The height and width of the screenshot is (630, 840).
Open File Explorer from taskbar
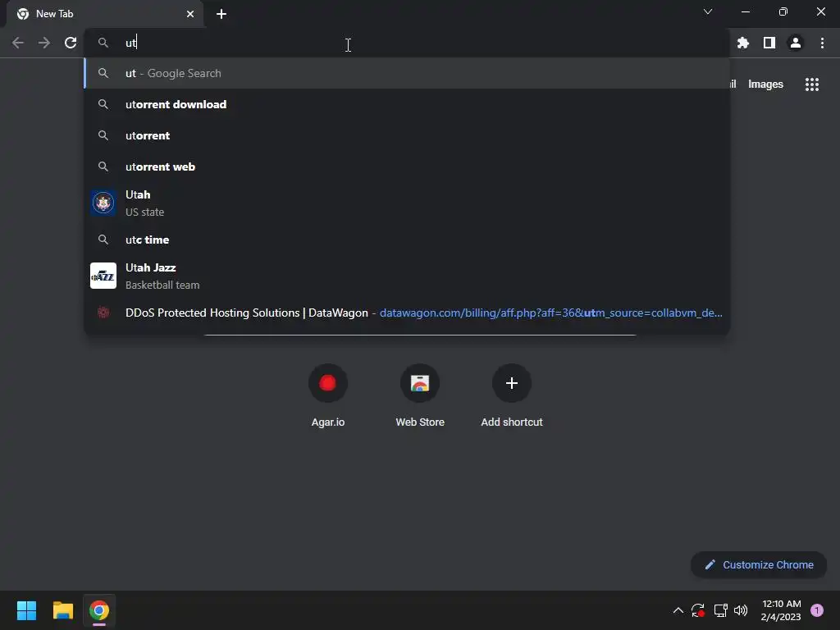click(62, 610)
